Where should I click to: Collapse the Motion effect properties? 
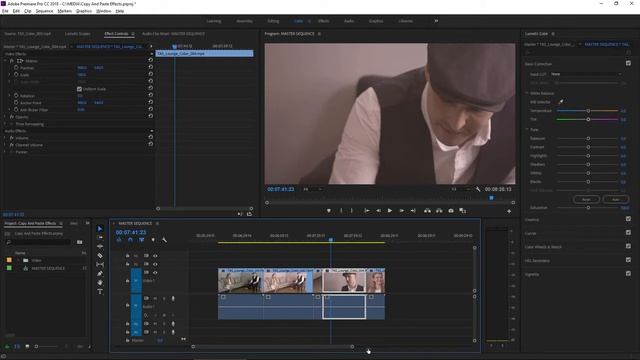(5, 60)
